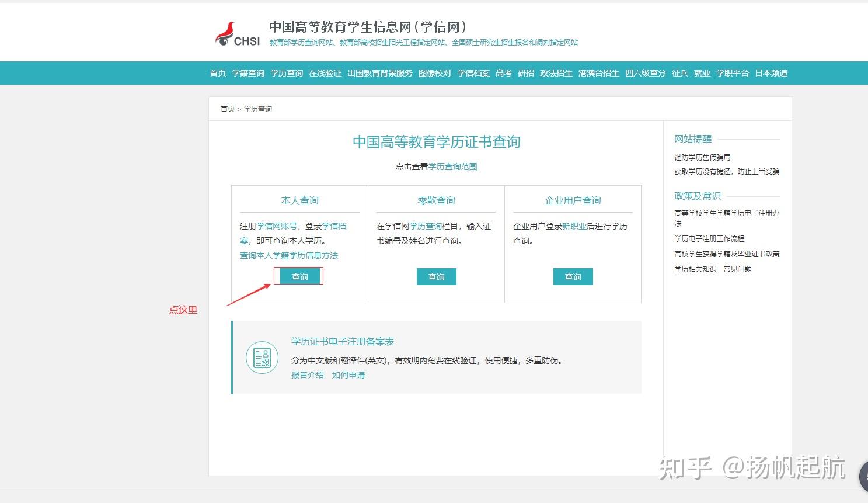Click the 企业用户查询 card heading
The width and height of the screenshot is (868, 503).
coord(573,200)
